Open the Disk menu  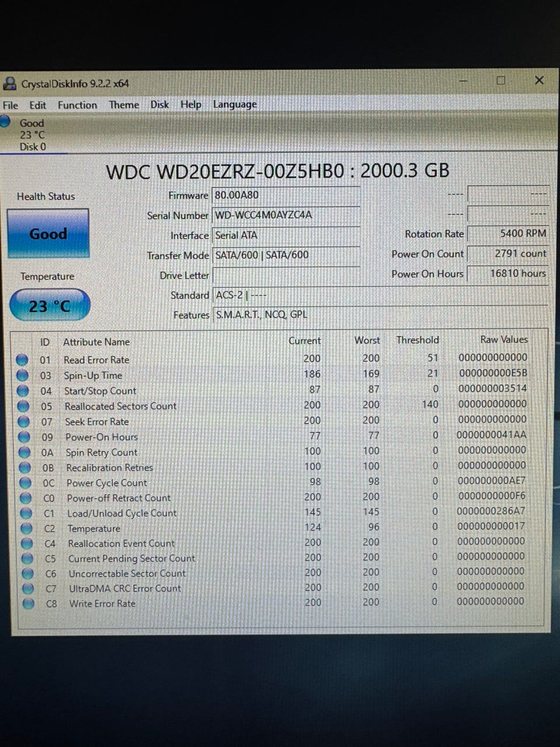tap(160, 104)
